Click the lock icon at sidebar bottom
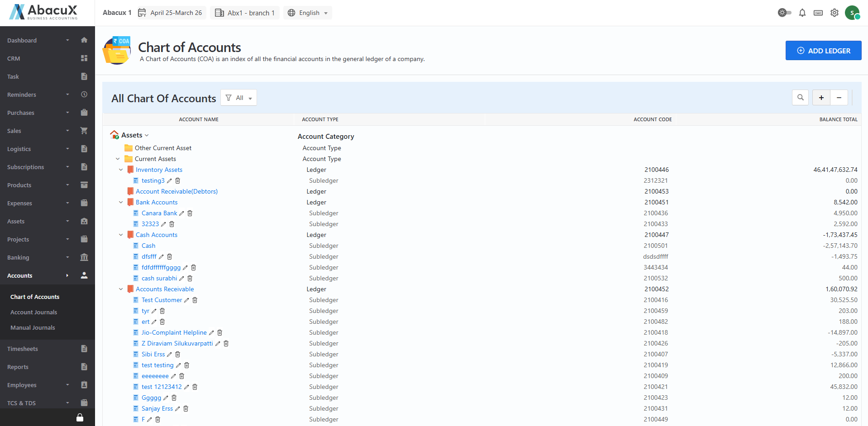This screenshot has height=426, width=868. click(x=80, y=417)
